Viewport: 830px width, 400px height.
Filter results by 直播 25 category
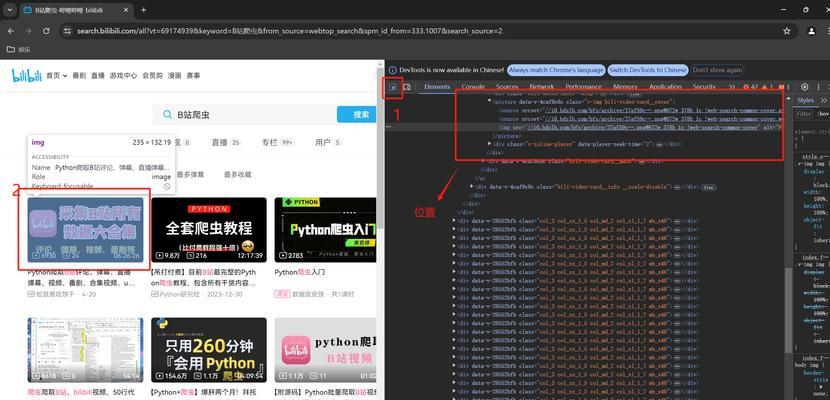tap(226, 142)
